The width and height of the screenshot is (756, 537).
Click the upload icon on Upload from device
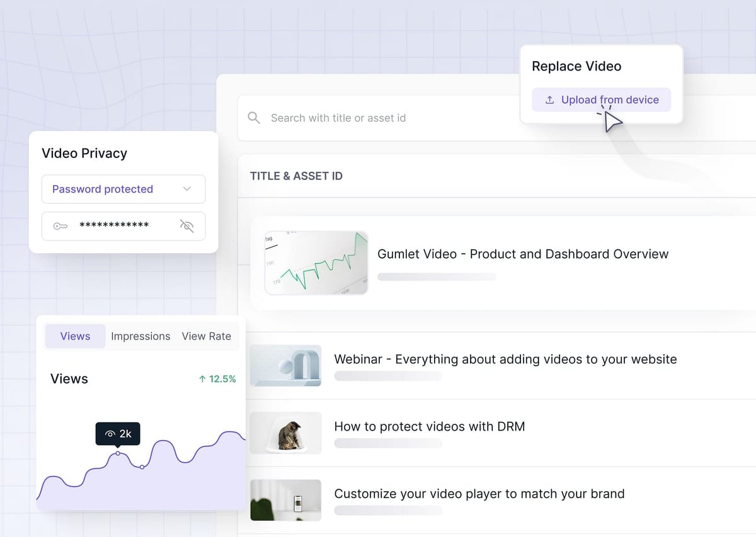[549, 99]
